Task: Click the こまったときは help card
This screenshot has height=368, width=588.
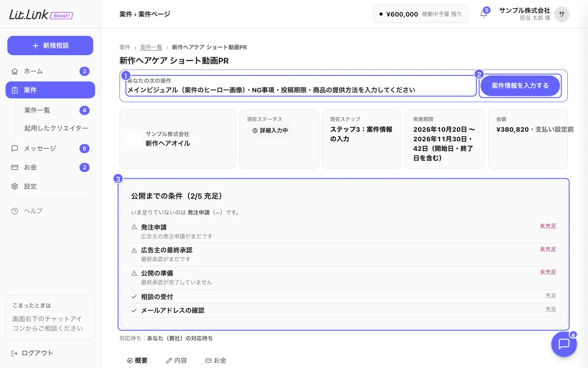Action: point(50,317)
